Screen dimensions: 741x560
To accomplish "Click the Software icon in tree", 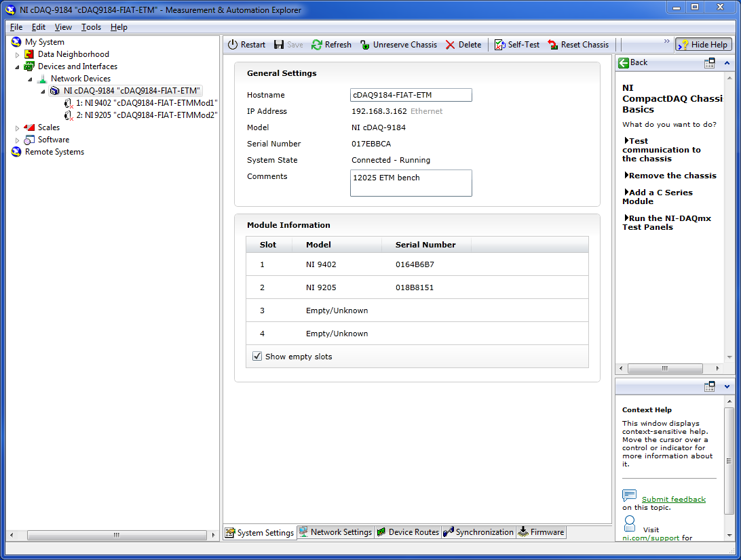I will (x=29, y=140).
